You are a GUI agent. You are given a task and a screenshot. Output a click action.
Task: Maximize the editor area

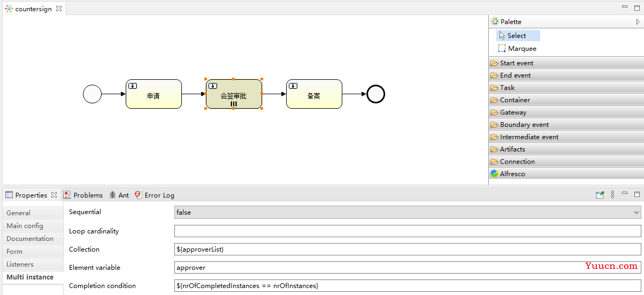637,7
